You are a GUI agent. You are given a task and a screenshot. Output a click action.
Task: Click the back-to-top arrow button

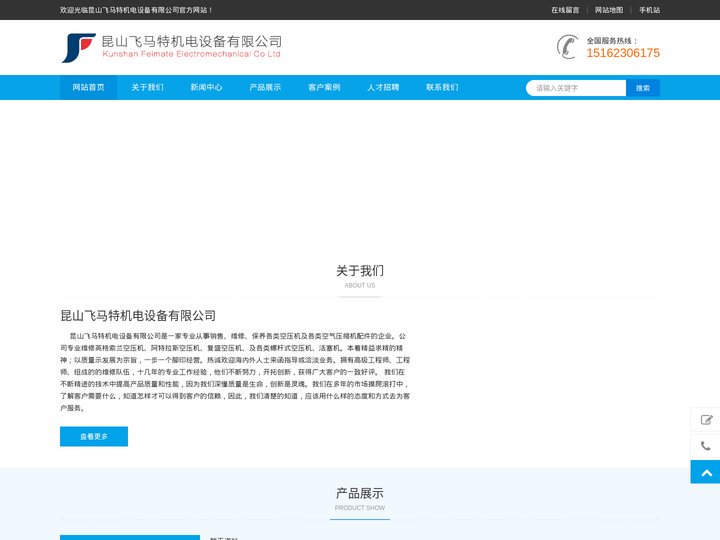tap(706, 472)
